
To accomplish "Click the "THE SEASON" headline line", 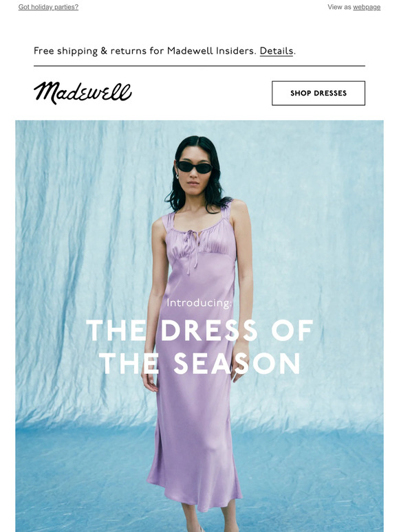I will [x=199, y=363].
